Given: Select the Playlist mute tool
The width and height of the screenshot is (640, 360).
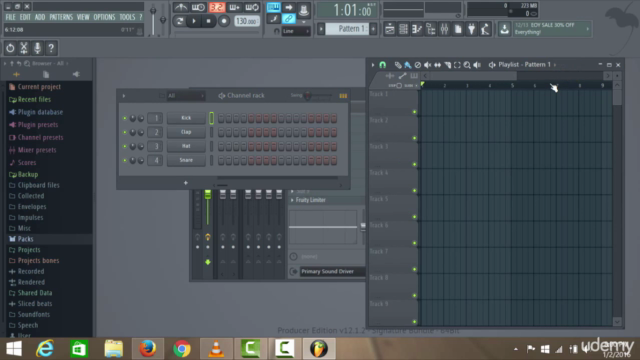Looking at the screenshot, I should click(427, 64).
